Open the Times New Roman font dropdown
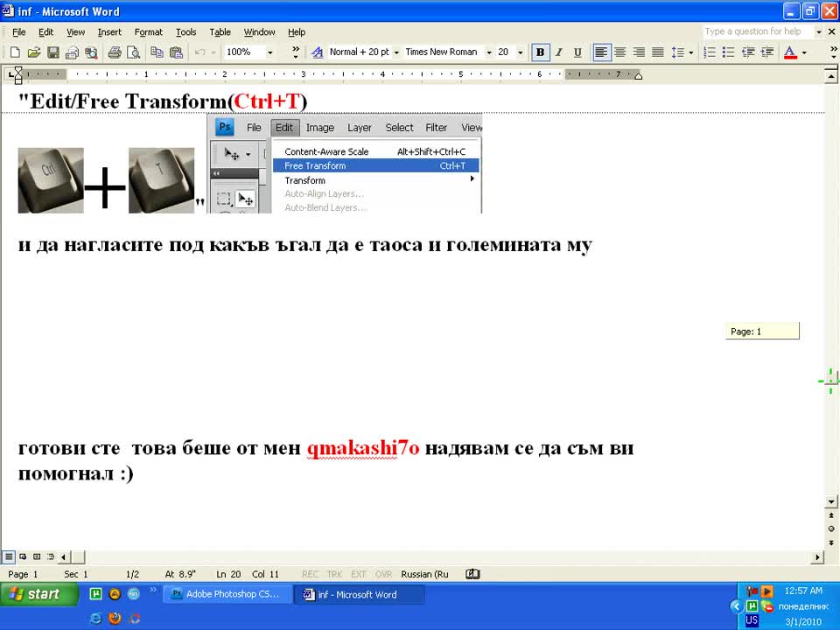The height and width of the screenshot is (630, 840). (x=488, y=52)
